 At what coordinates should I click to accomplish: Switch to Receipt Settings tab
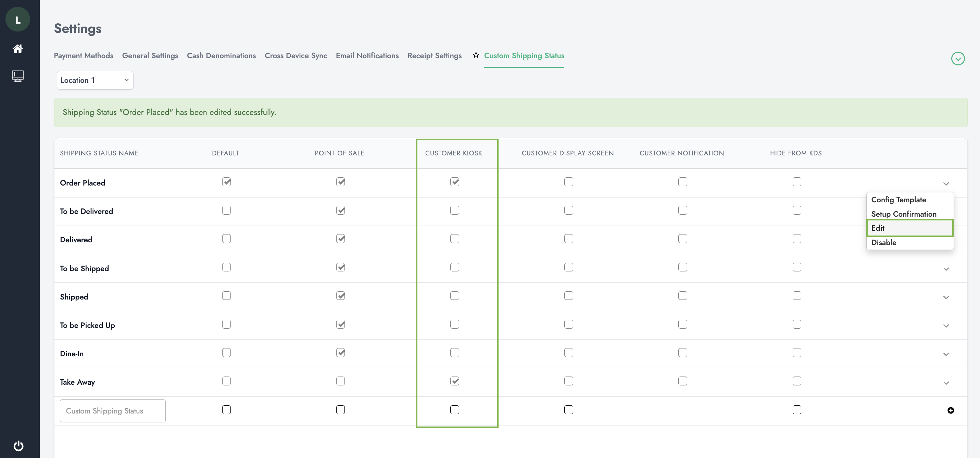435,55
